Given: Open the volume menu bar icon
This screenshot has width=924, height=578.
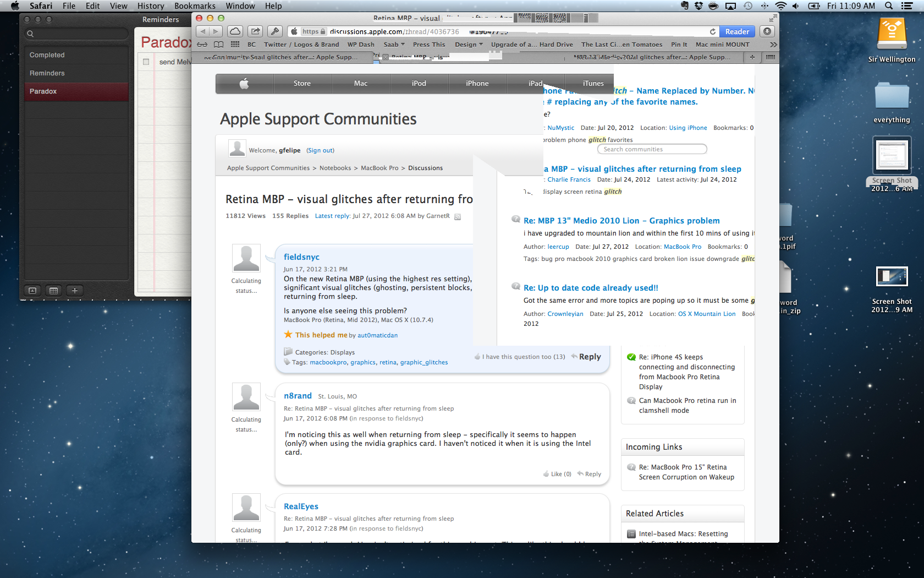Looking at the screenshot, I should 796,6.
